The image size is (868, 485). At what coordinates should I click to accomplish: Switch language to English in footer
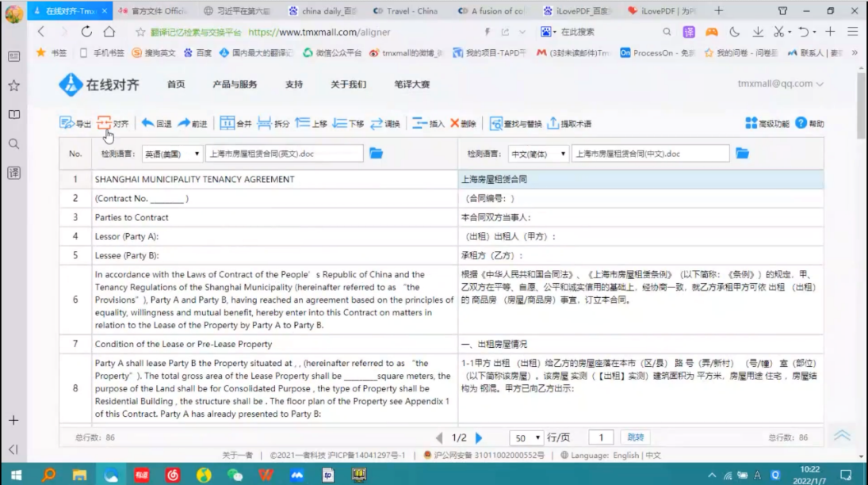[x=625, y=456]
